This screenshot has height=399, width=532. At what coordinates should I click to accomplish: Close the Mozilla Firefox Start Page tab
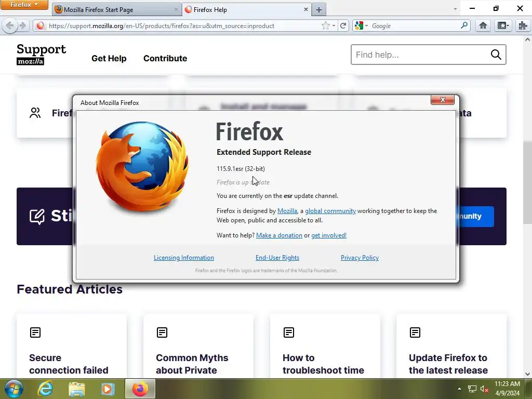pos(176,9)
